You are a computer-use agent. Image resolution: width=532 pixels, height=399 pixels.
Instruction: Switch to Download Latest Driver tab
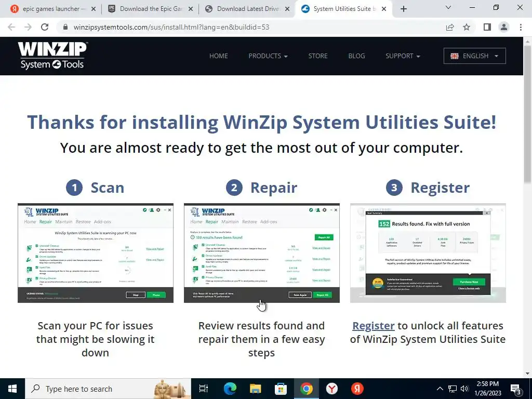[x=248, y=9]
